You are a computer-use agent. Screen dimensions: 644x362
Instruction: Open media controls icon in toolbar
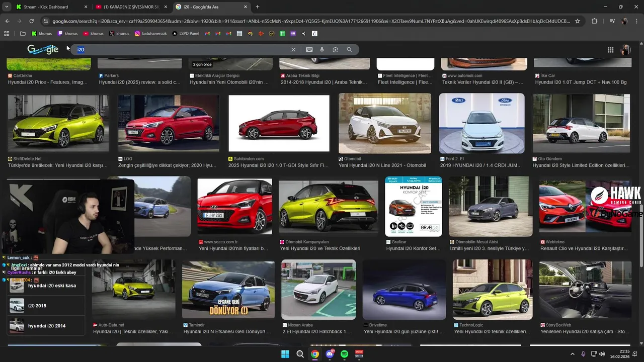pos(612,21)
